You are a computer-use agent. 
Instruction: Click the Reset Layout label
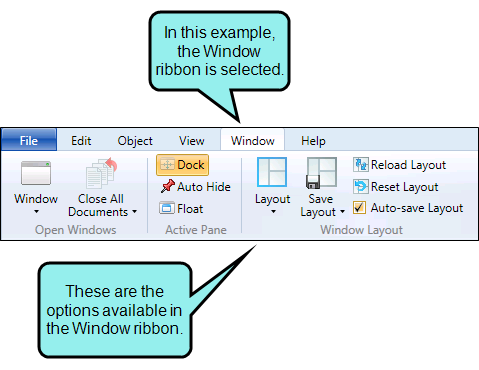click(x=405, y=187)
